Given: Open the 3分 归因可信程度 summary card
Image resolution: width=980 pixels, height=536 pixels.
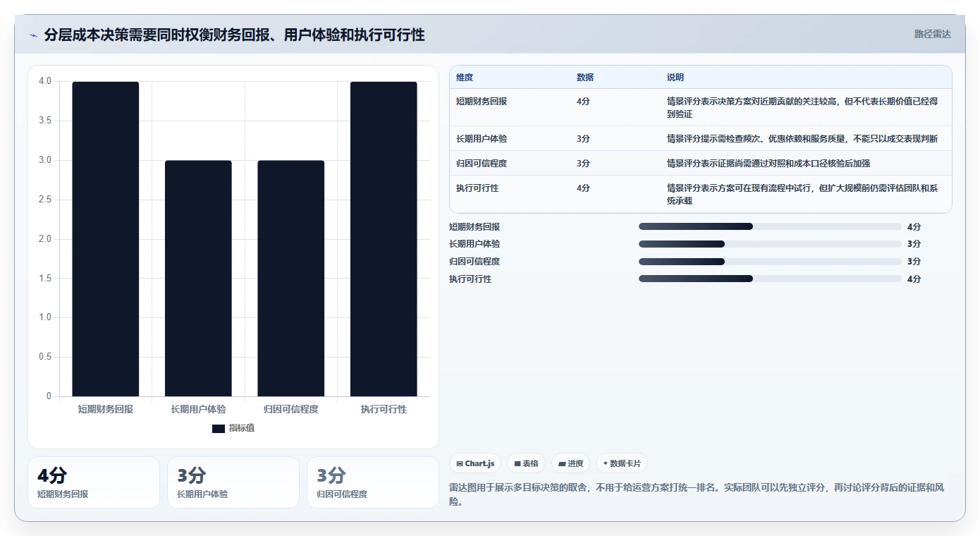Looking at the screenshot, I should coord(373,482).
